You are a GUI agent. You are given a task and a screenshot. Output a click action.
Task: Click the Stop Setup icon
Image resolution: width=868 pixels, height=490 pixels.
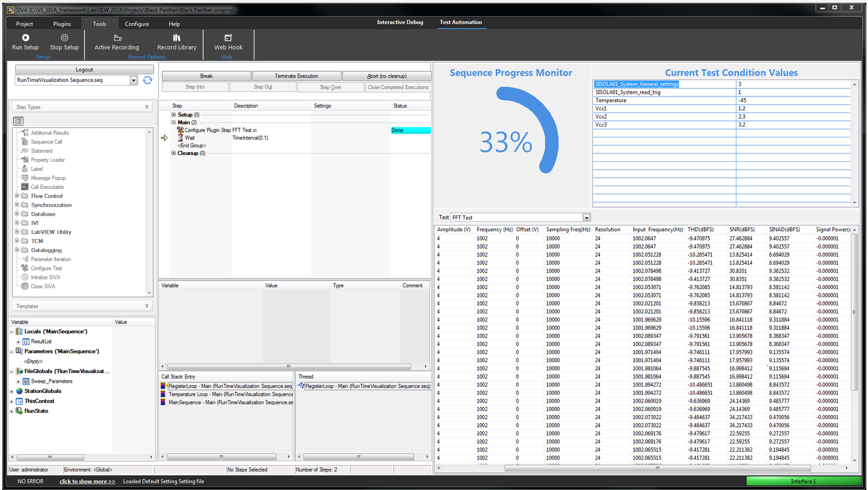[64, 37]
